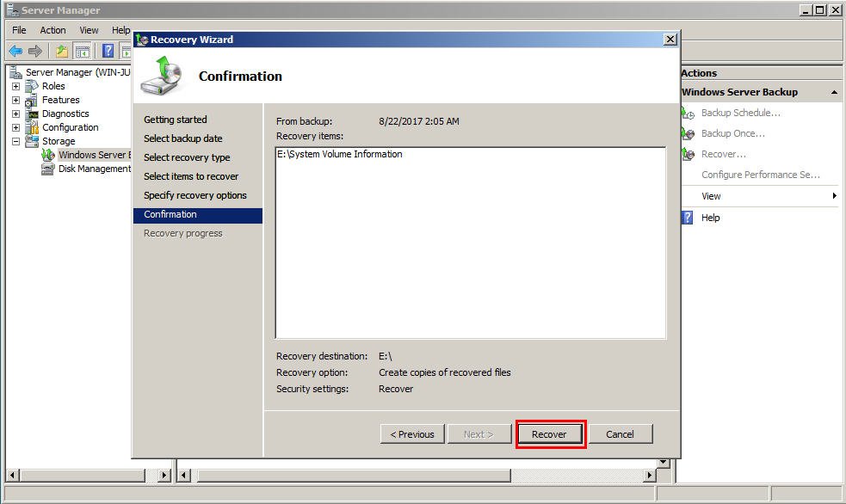Select the Getting started wizard step
Image resolution: width=846 pixels, height=504 pixels.
(x=176, y=120)
